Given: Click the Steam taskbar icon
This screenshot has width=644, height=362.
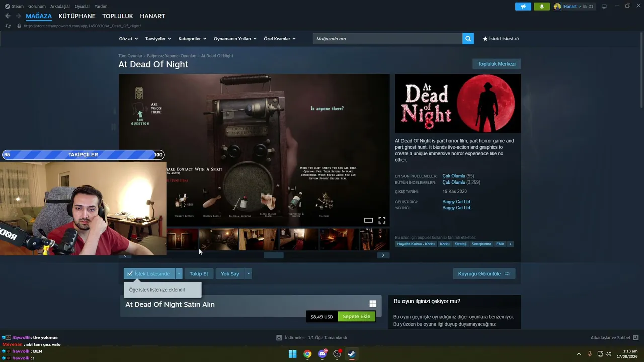Looking at the screenshot, I should (x=352, y=354).
